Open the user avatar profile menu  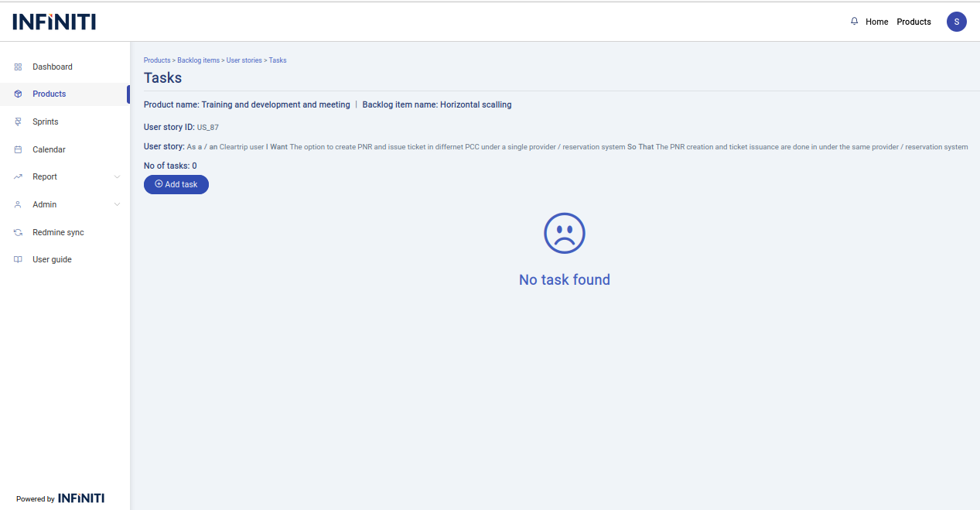pyautogui.click(x=956, y=22)
